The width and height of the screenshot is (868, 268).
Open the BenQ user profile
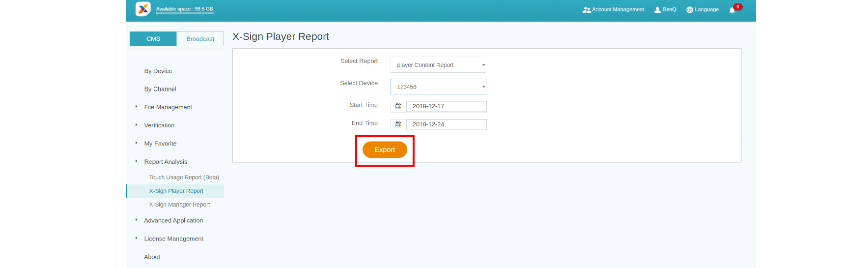coord(665,10)
